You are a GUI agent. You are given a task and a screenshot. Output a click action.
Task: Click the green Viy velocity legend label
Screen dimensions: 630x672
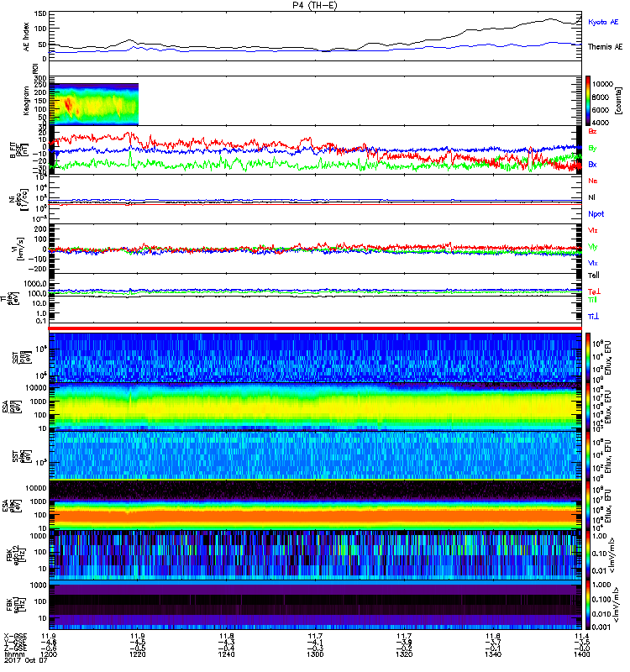[x=592, y=247]
